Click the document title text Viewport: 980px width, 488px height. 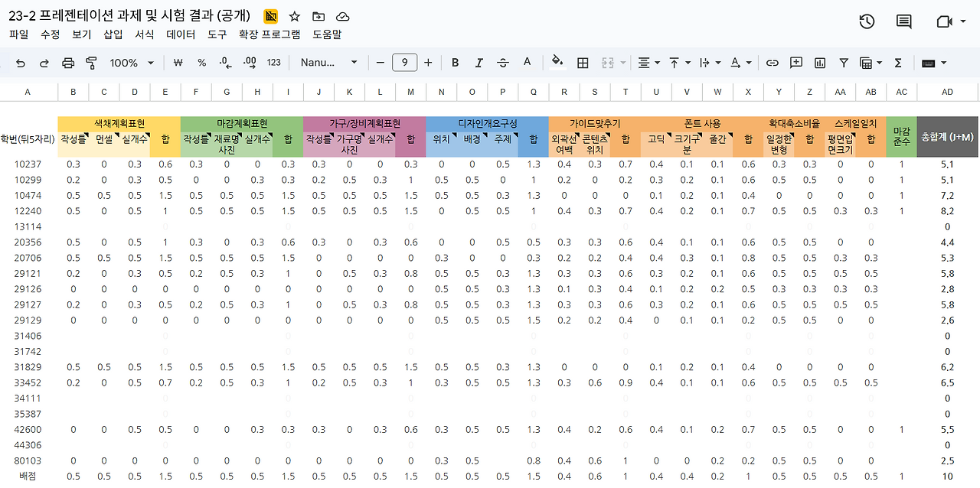tap(129, 16)
